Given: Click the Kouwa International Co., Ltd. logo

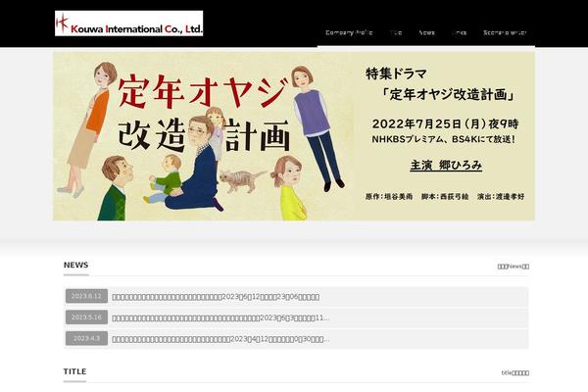Looking at the screenshot, I should pos(128,24).
